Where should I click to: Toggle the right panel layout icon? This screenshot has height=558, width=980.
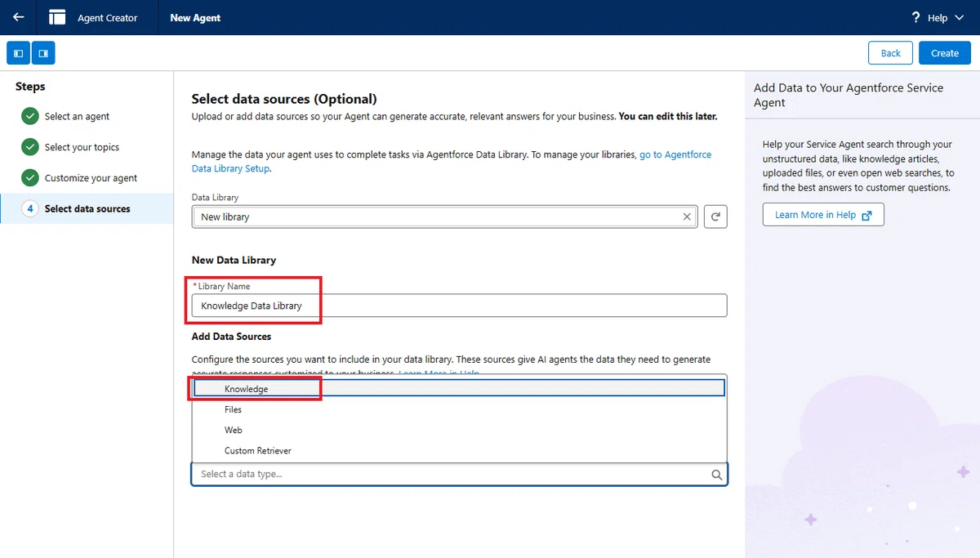(x=43, y=53)
